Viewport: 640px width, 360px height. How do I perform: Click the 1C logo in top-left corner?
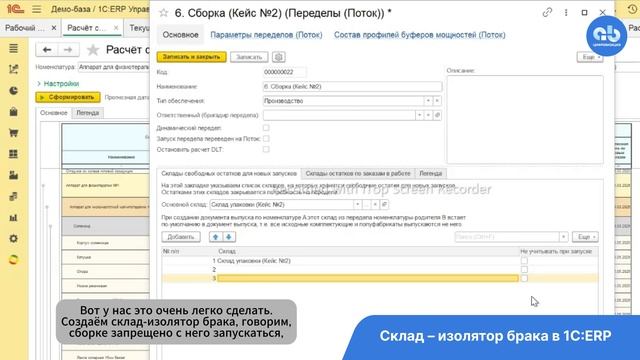[15, 8]
